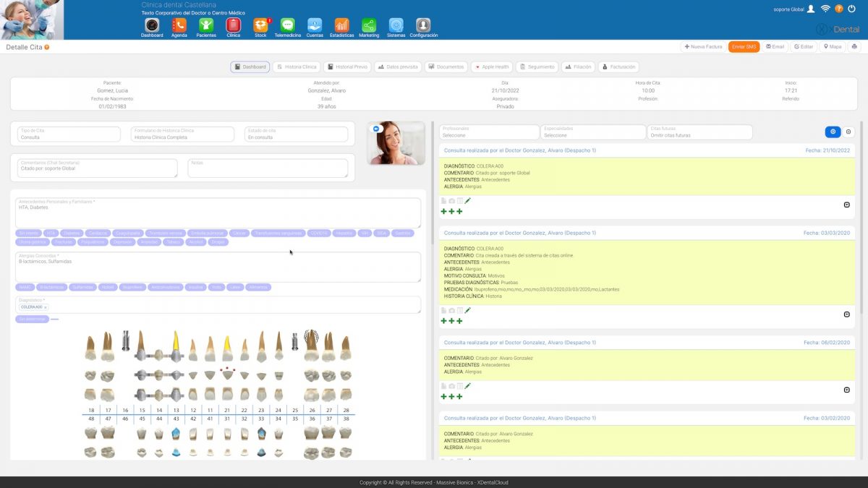Switch to the Historia Clínica tab
Screen dimensions: 868x488
pos(297,67)
